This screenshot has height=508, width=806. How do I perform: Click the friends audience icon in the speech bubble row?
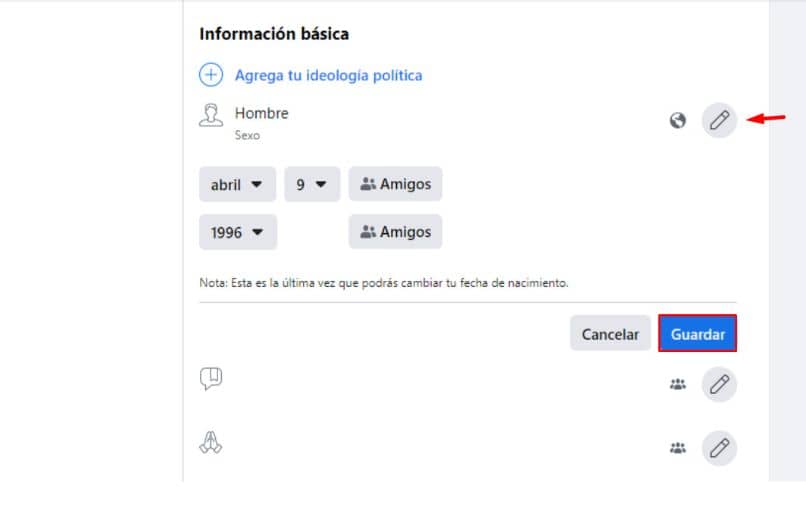678,385
